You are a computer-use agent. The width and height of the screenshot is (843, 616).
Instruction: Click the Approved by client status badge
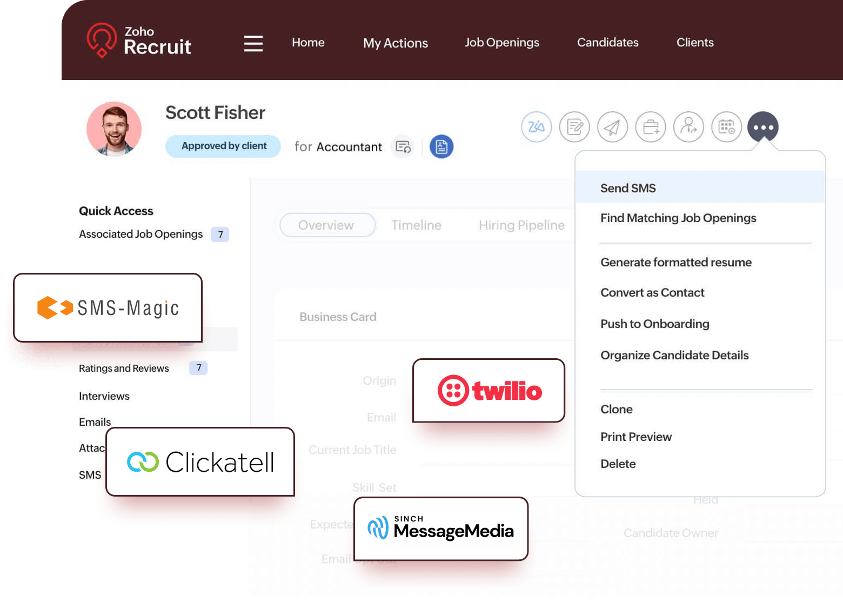pos(223,146)
